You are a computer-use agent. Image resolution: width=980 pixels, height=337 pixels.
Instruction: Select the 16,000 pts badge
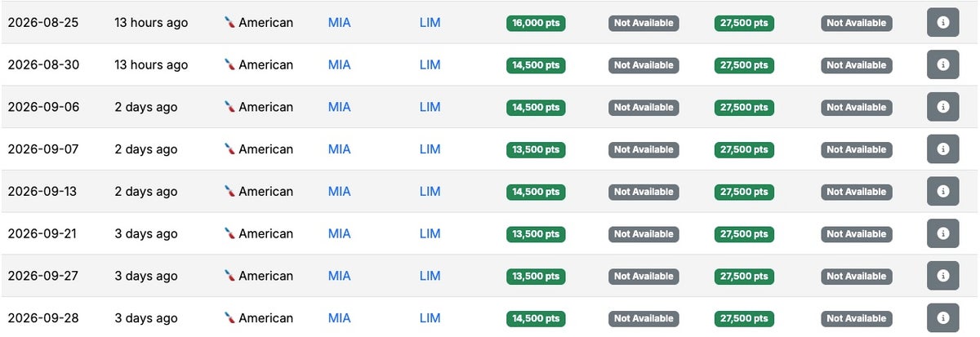coord(536,23)
